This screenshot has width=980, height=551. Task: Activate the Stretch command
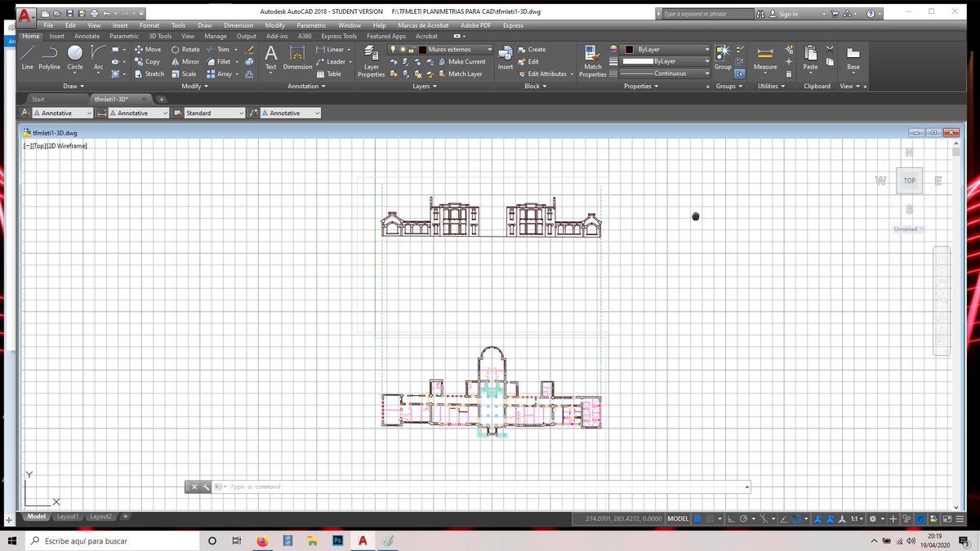point(149,73)
